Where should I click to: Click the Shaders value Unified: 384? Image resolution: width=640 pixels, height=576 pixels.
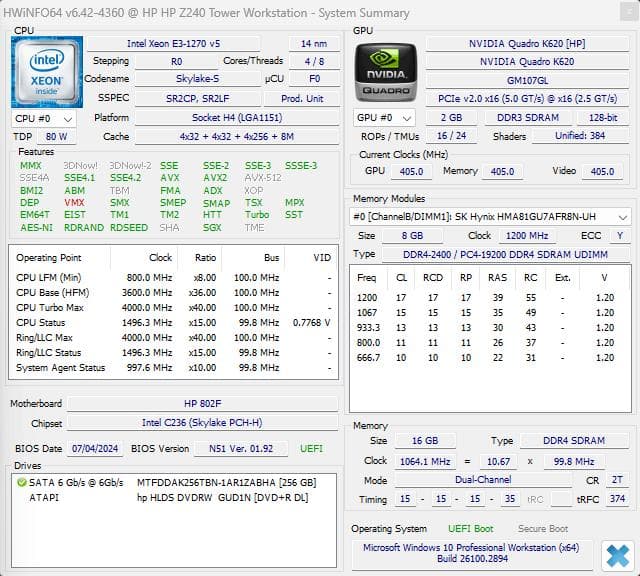(x=580, y=136)
